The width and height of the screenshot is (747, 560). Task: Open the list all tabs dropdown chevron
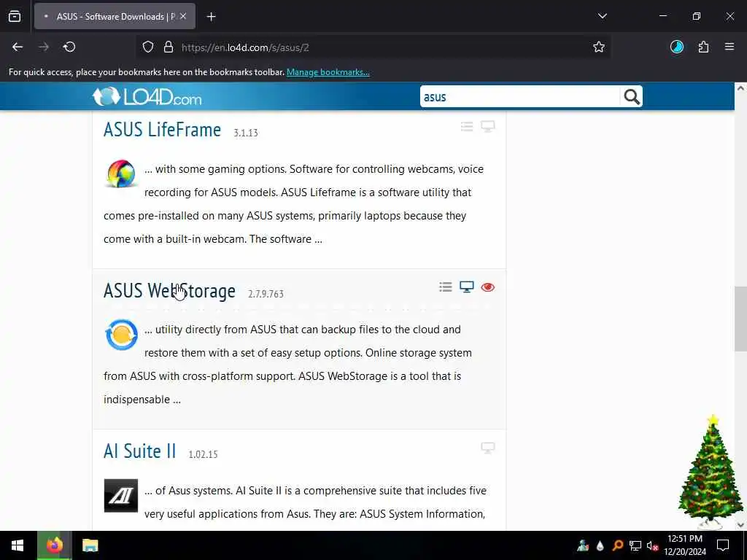[603, 16]
